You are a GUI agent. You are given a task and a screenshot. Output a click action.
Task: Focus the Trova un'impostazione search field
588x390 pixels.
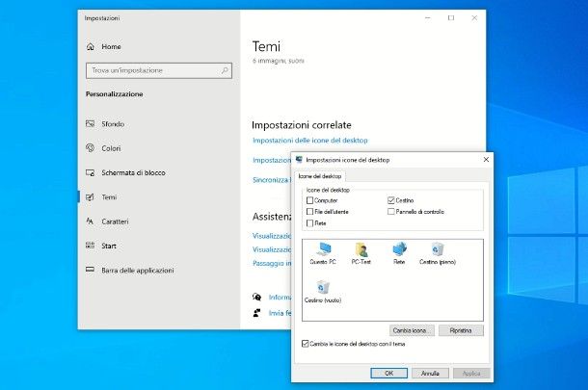tap(159, 70)
